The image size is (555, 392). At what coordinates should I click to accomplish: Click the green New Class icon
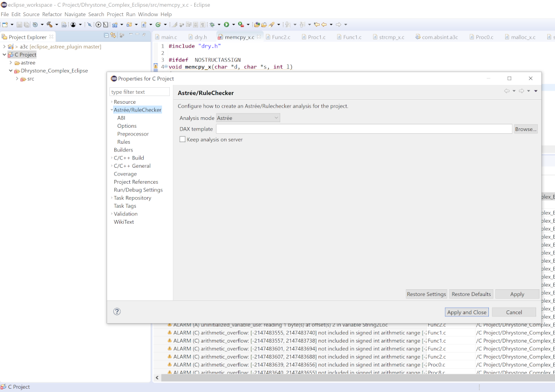click(x=158, y=24)
